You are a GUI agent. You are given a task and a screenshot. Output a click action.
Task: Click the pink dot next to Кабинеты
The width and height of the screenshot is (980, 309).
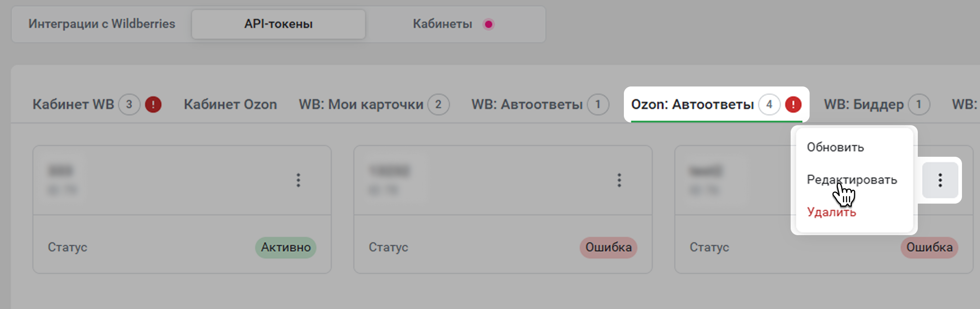(488, 24)
